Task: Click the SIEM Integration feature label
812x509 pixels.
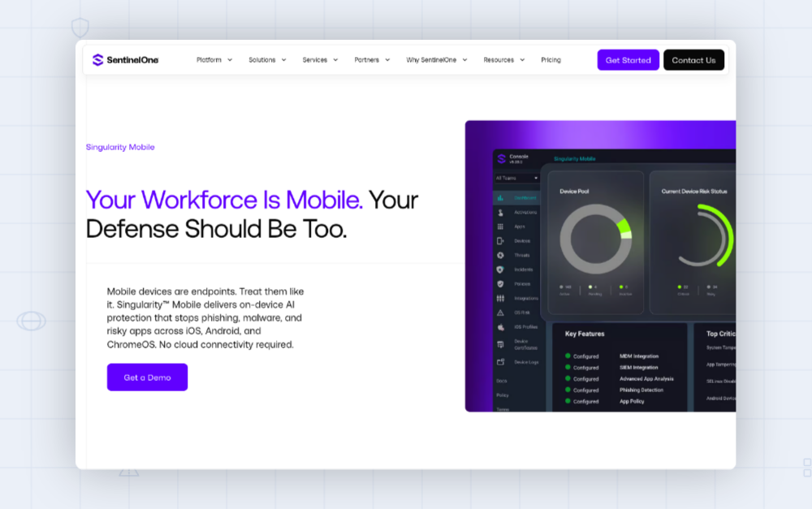Action: coord(638,368)
